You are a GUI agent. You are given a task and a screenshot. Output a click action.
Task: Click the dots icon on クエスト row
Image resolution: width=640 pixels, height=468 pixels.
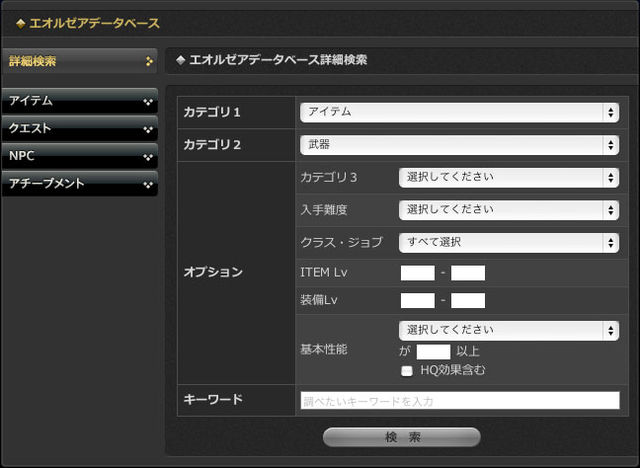coord(148,129)
